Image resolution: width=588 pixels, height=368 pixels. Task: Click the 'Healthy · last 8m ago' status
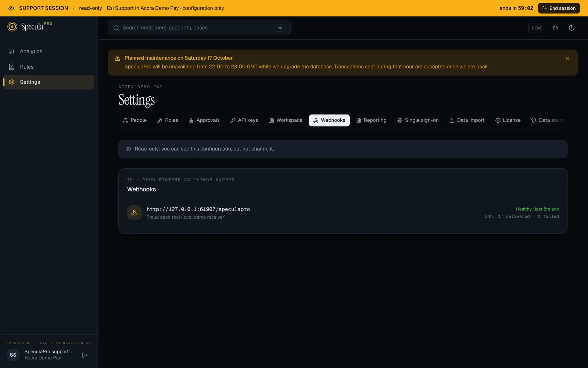pyautogui.click(x=537, y=209)
